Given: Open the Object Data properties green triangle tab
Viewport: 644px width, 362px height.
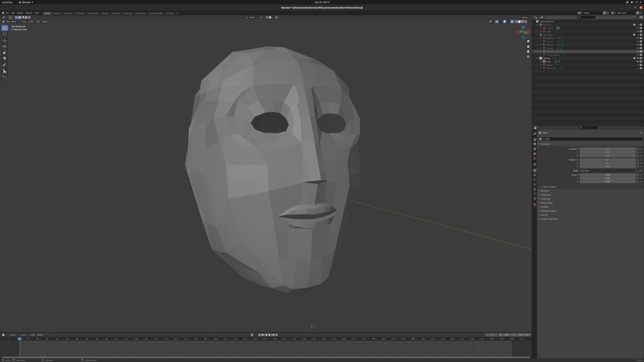Looking at the screenshot, I should click(534, 194).
